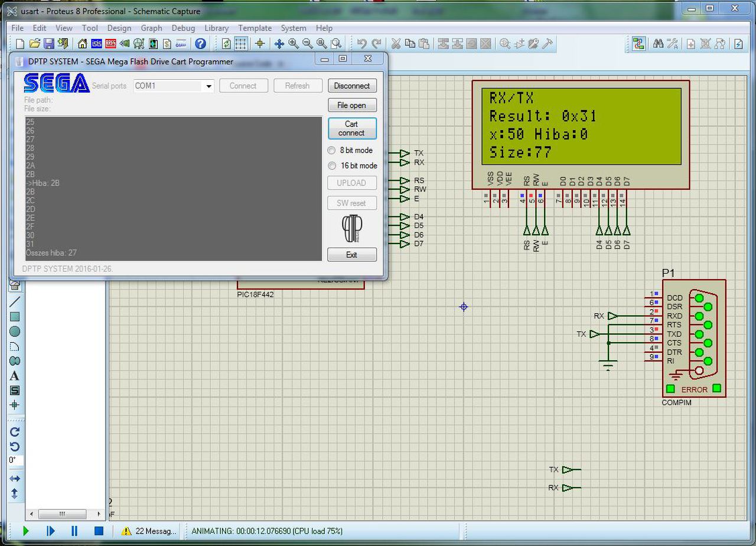This screenshot has height=546, width=756.
Task: Toggle the grid display toolbar icon
Action: pos(240,44)
